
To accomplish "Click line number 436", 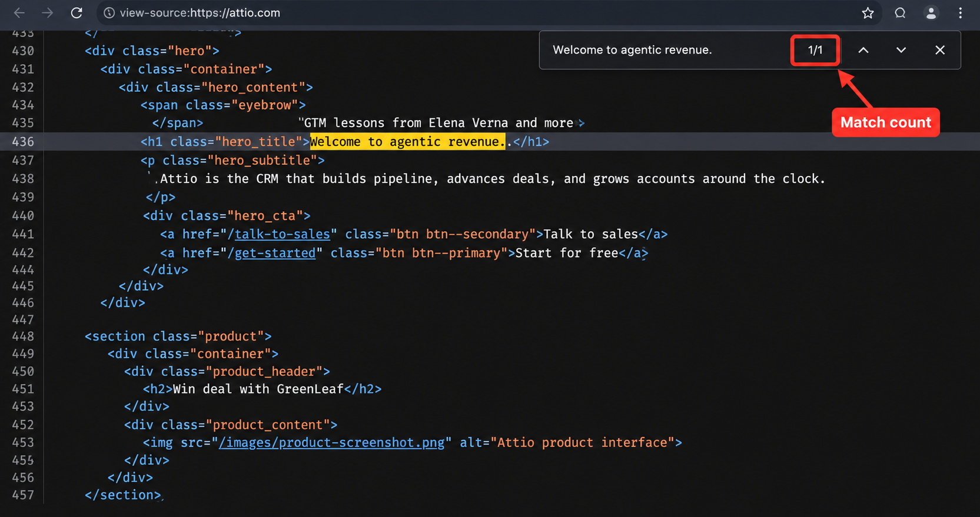I will [23, 142].
